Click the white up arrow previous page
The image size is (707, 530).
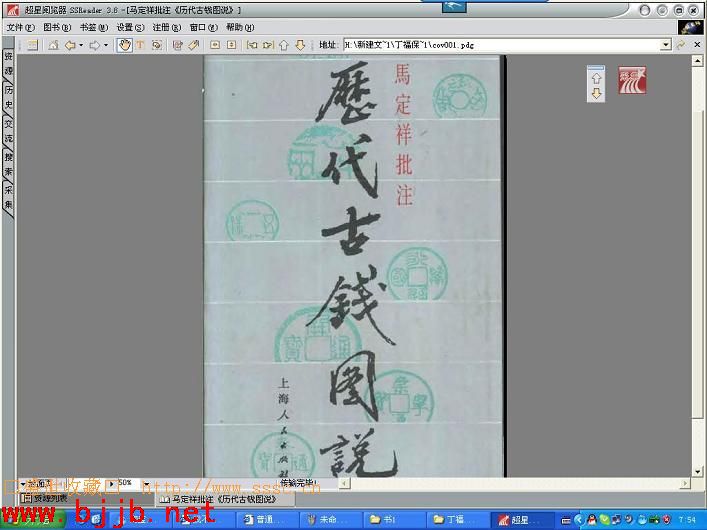[284, 45]
